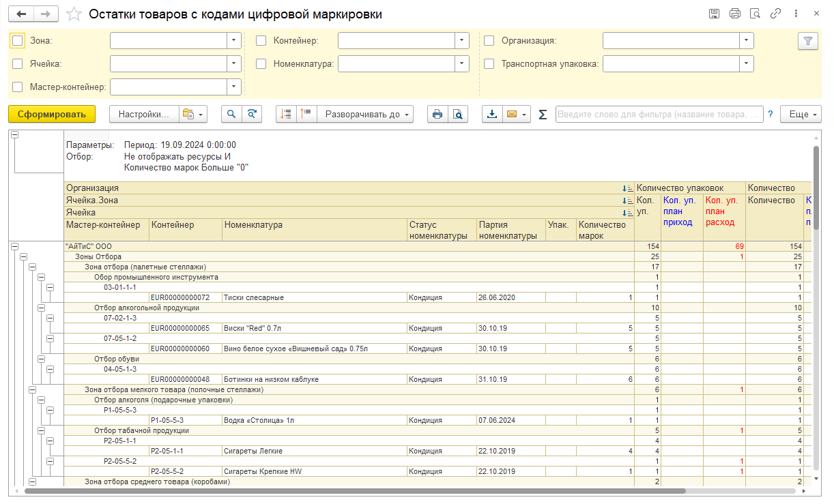The height and width of the screenshot is (504, 834).
Task: Expand all groups icon in toolbar
Action: 306,115
